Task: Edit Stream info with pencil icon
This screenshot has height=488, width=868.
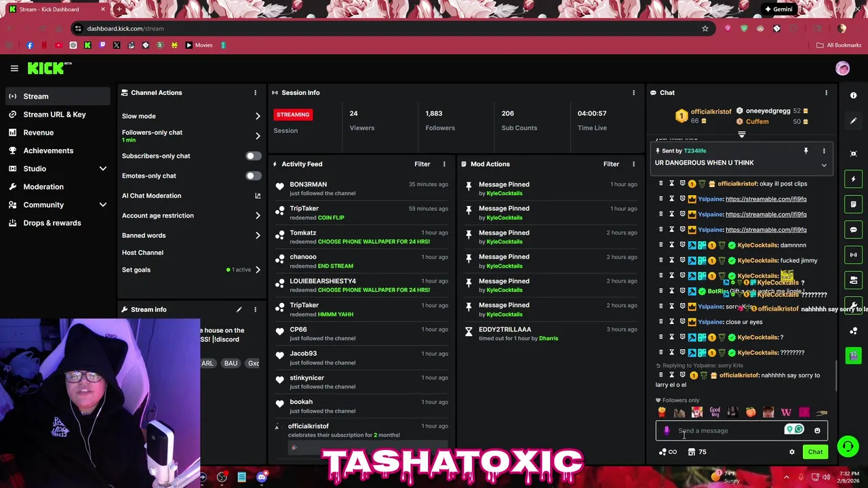Action: coord(239,310)
